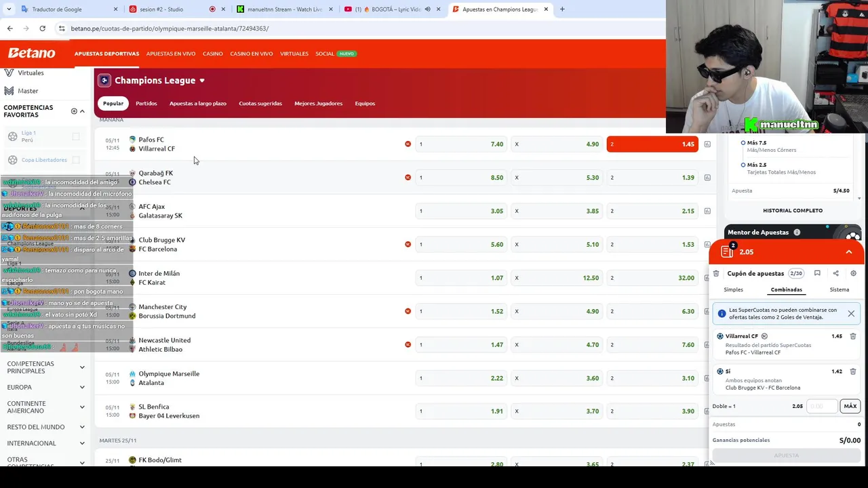The image size is (868, 488).
Task: Click the stake amount input field
Action: [x=821, y=406]
